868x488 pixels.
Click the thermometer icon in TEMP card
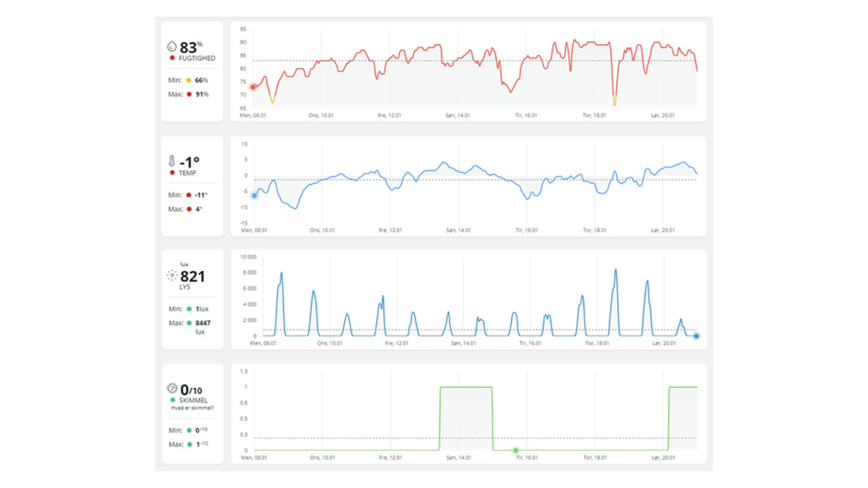click(172, 161)
